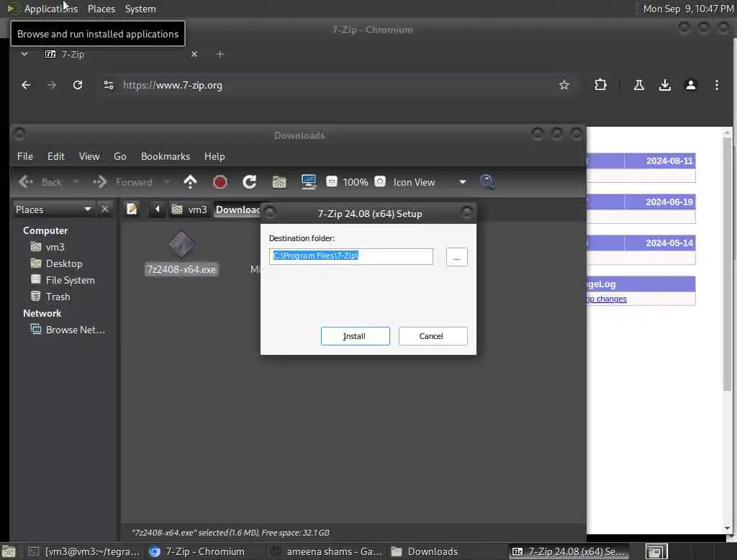This screenshot has height=560, width=737.
Task: Open Chrome Labs flask icon
Action: point(639,85)
